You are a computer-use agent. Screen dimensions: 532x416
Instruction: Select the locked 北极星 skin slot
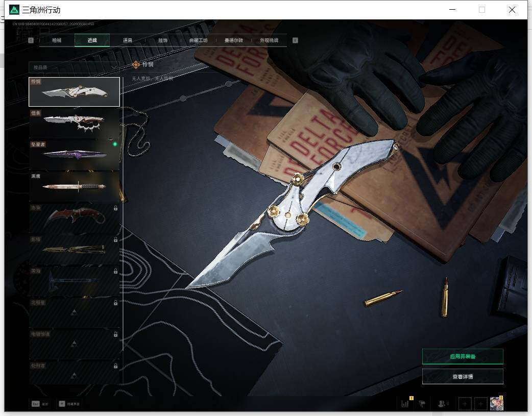[x=75, y=312]
